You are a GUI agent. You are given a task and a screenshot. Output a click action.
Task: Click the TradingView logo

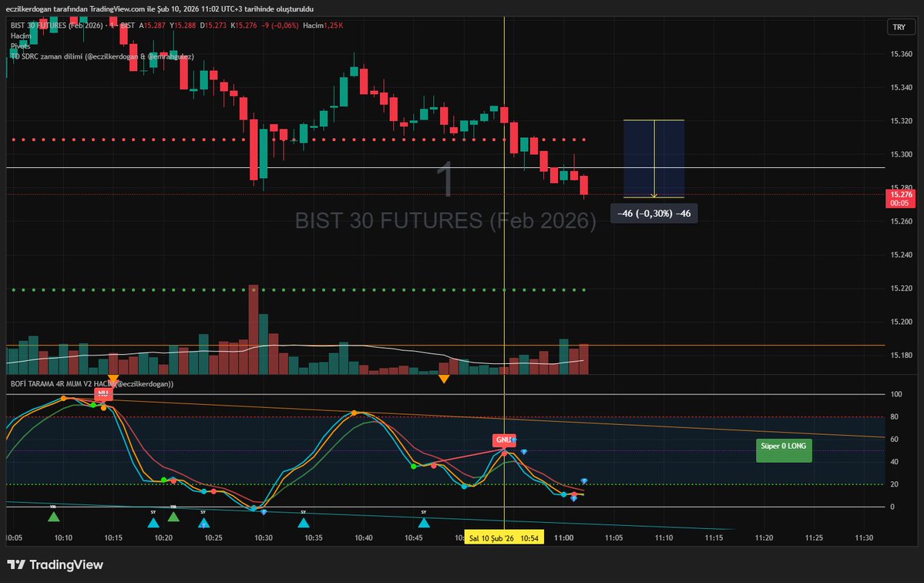(55, 564)
